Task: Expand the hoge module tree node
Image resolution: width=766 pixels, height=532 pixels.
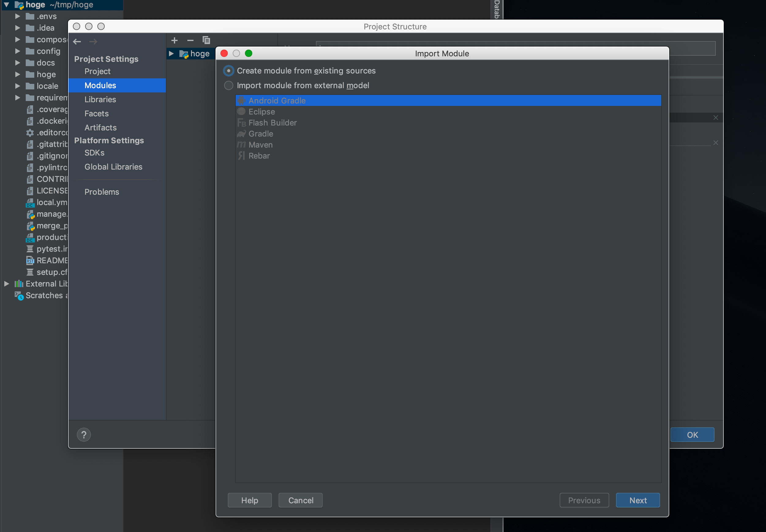Action: pos(171,54)
